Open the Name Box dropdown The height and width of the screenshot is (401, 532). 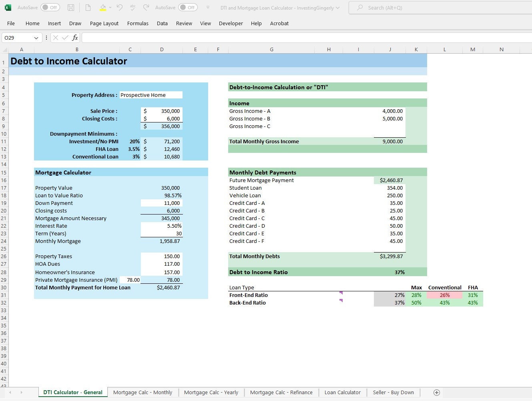tap(37, 37)
